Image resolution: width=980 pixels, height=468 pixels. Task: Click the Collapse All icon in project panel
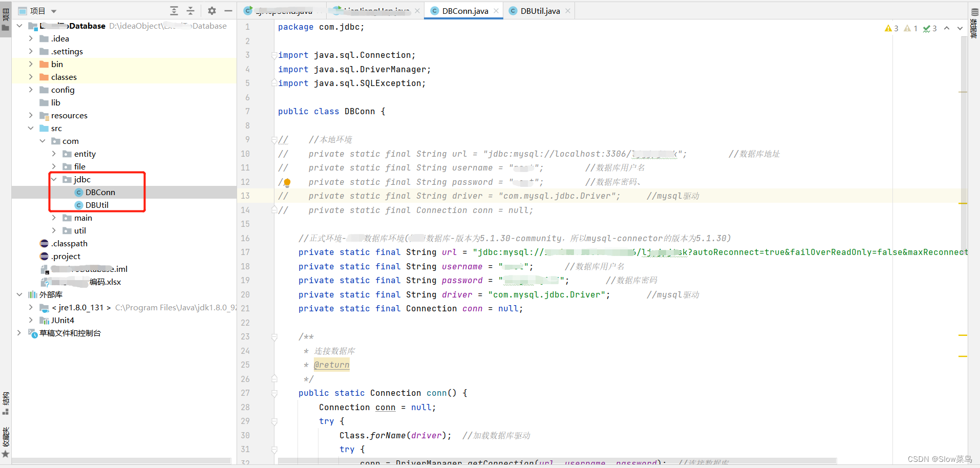tap(190, 11)
